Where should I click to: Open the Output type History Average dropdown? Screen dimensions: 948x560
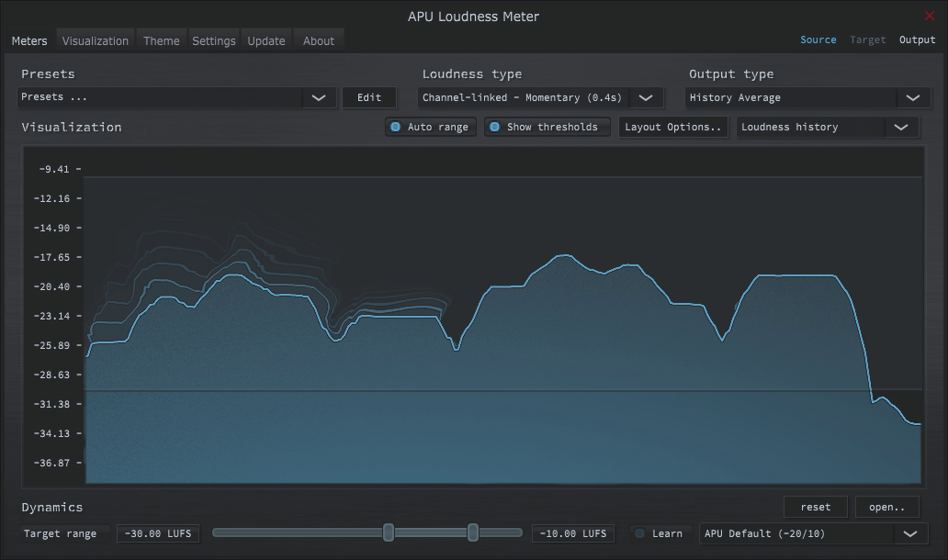click(x=807, y=98)
